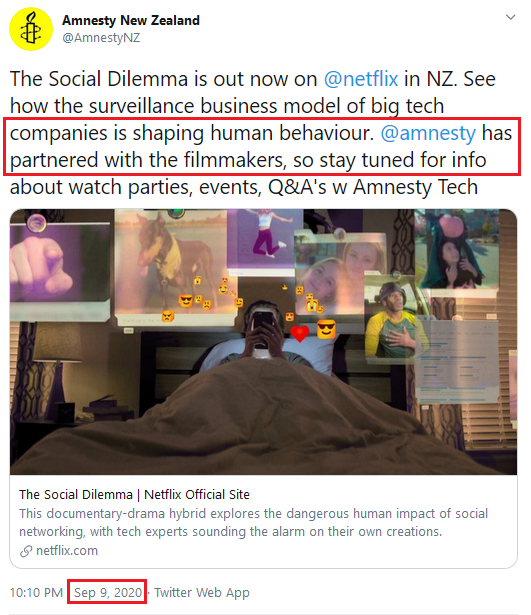Click the @AmnestyNZ handle
Viewport: 531px width, 615px height.
click(x=101, y=38)
